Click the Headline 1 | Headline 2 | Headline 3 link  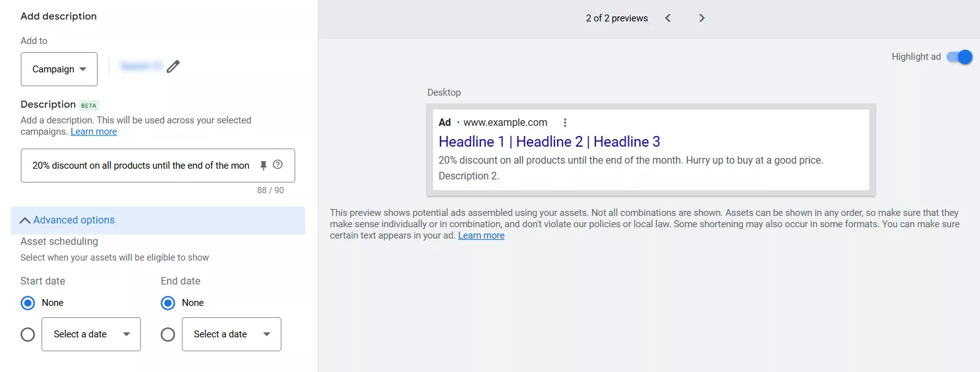tap(549, 142)
